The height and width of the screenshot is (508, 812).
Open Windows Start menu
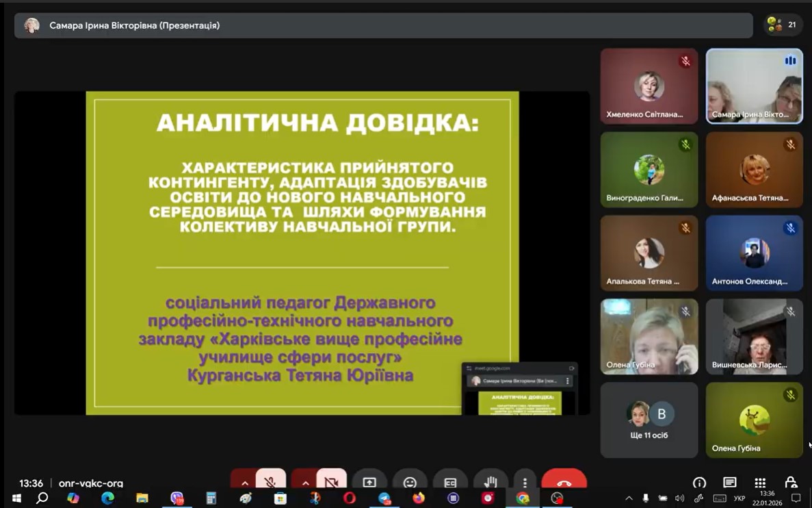pyautogui.click(x=16, y=498)
